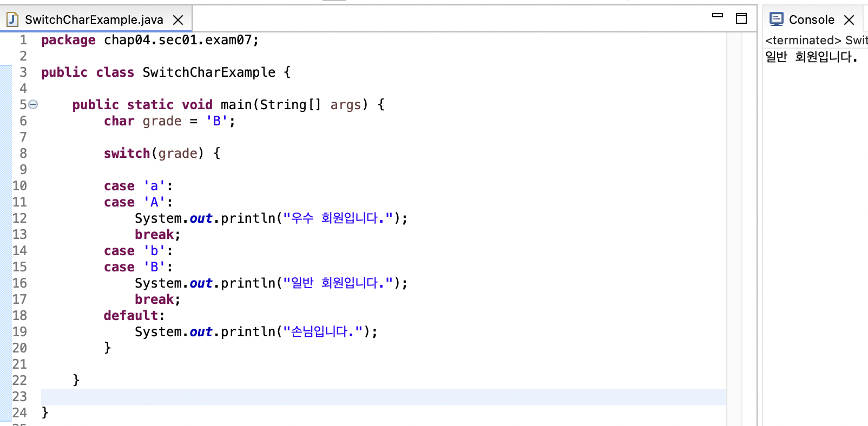The height and width of the screenshot is (426, 868).
Task: Click case 'B' on line 15
Action: (x=138, y=267)
